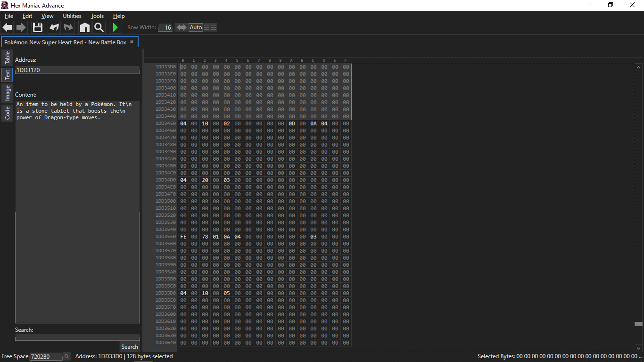The width and height of the screenshot is (644, 362).
Task: Go to home anchor via house icon
Action: [84, 27]
